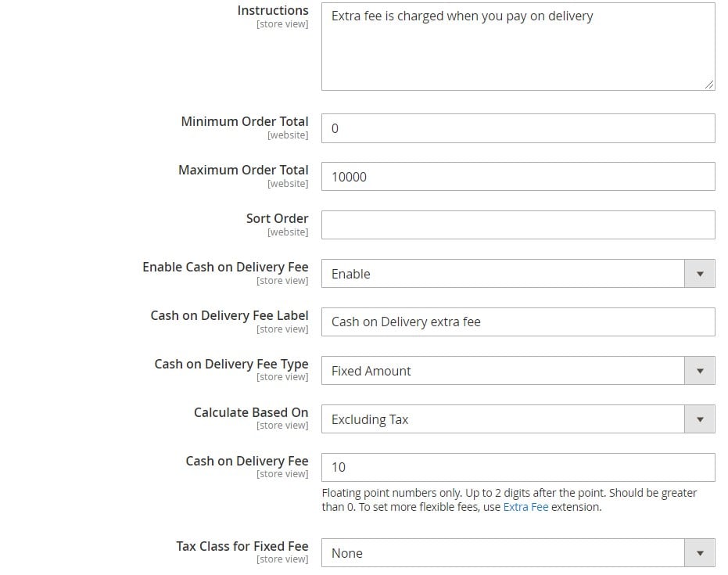This screenshot has width=728, height=575.
Task: Open the Tax Class for Fixed Fee dropdown
Action: coord(518,553)
